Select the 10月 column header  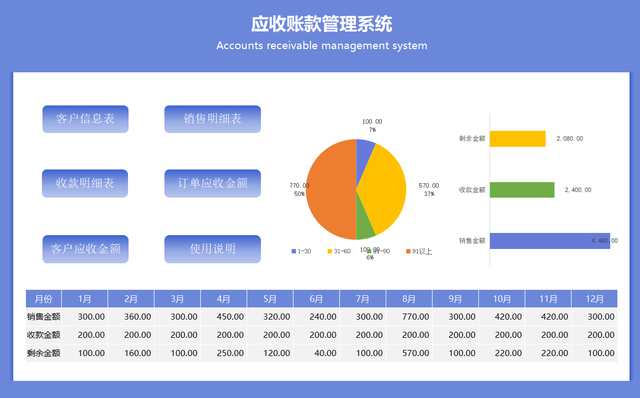(502, 299)
